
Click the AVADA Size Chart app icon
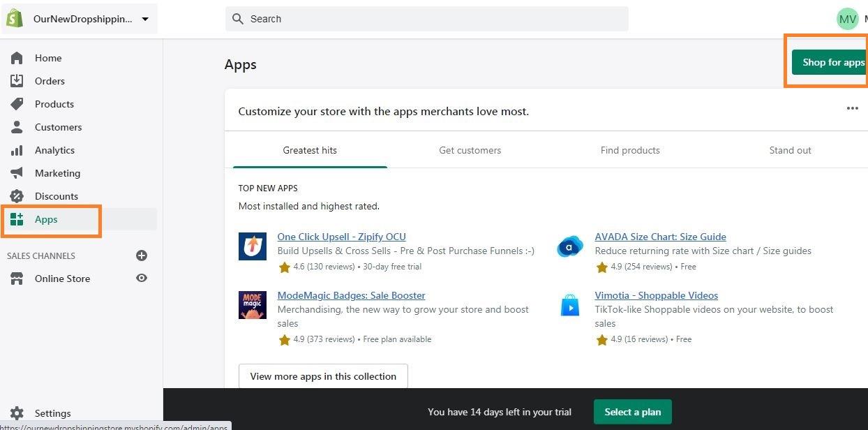[x=570, y=246]
